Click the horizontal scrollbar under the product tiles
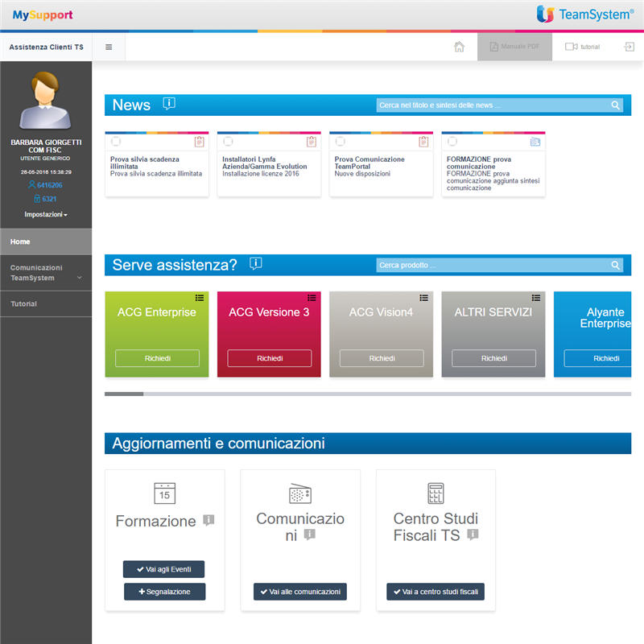 [x=368, y=394]
